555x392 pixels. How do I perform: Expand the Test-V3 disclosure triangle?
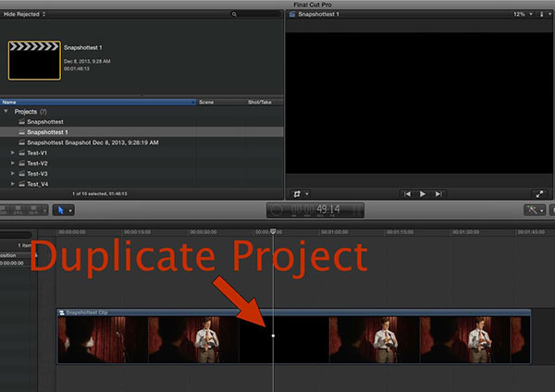pyautogui.click(x=12, y=174)
